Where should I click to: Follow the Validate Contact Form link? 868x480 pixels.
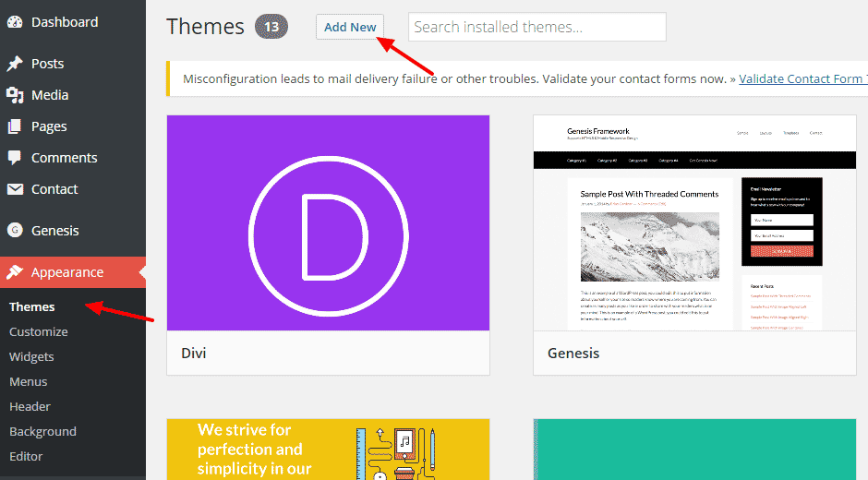(x=802, y=78)
